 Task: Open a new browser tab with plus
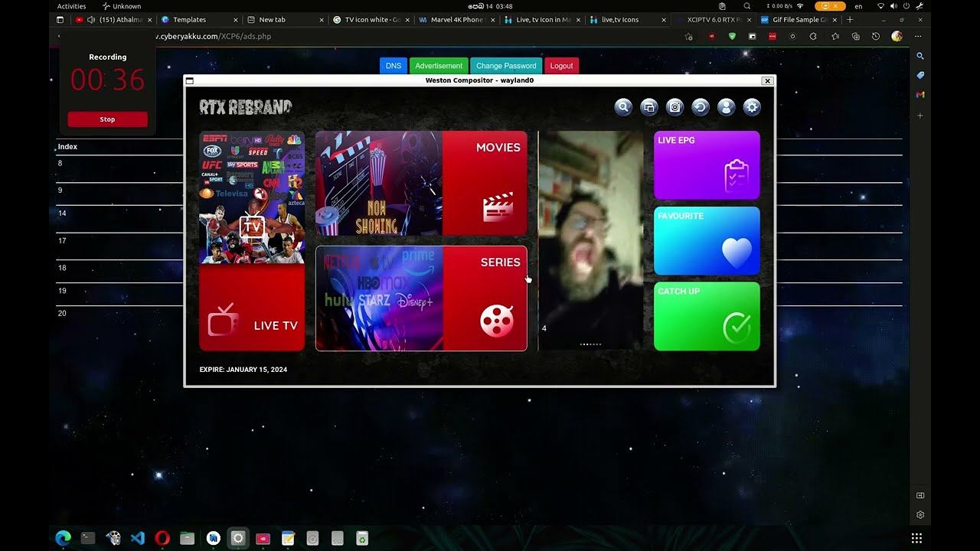click(850, 20)
